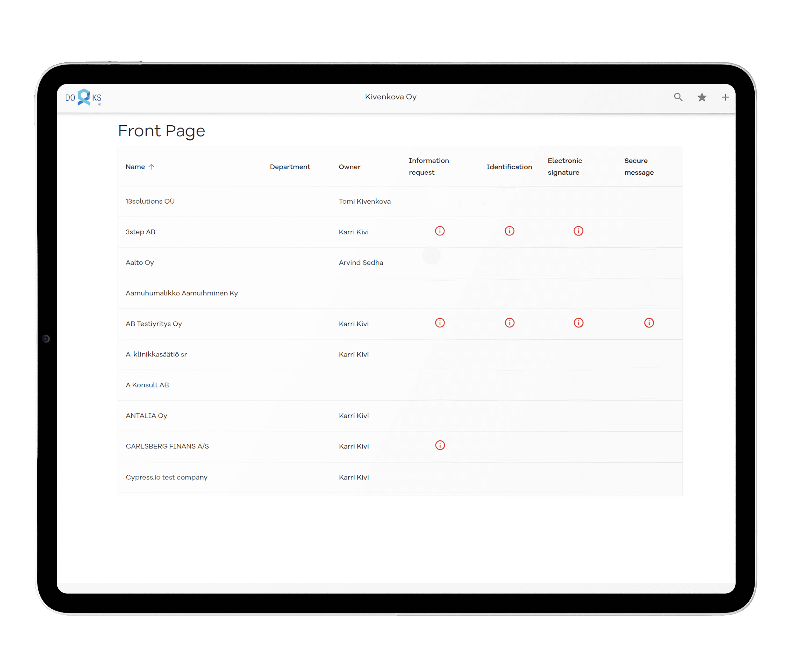
Task: Click AB Testiyritys Oy information request alert icon
Action: (x=440, y=323)
